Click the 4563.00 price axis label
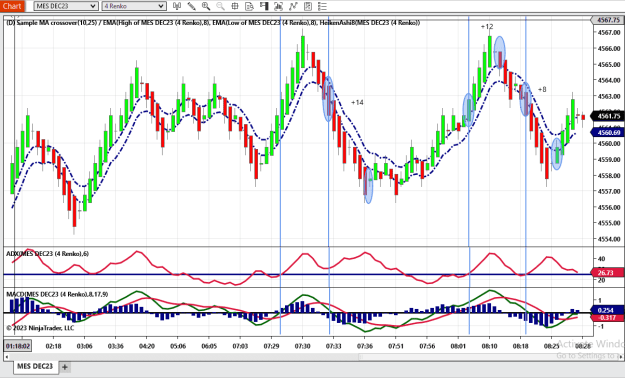Viewport: 625px width, 378px height. (609, 96)
